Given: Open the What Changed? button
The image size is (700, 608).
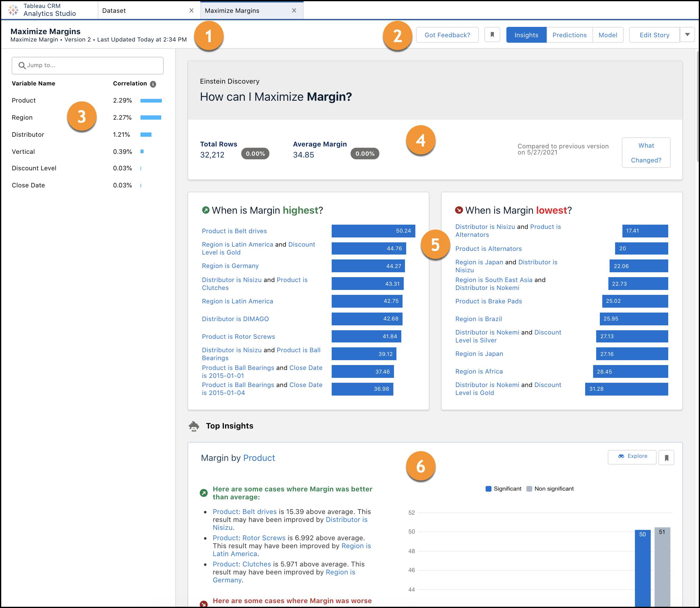Looking at the screenshot, I should [646, 153].
